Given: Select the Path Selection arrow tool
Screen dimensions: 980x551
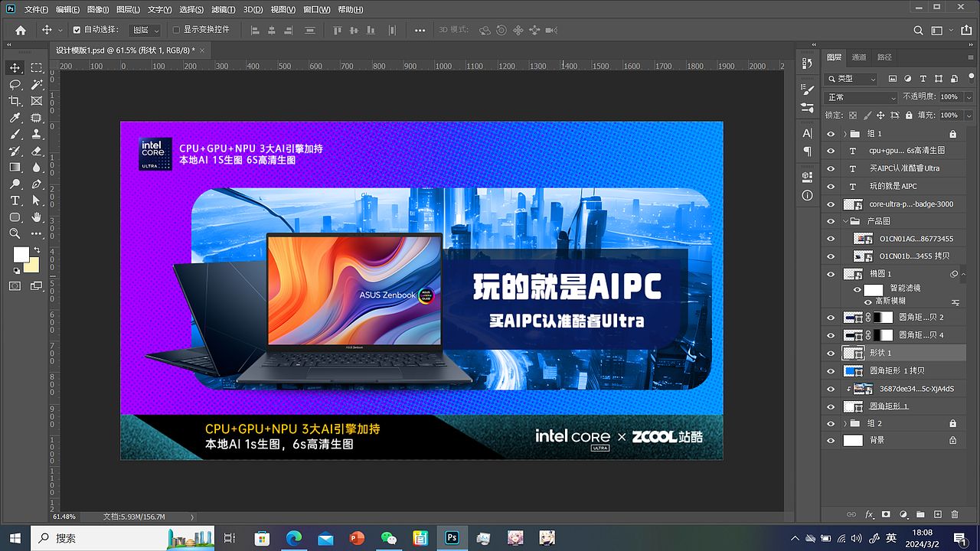Looking at the screenshot, I should click(x=36, y=201).
